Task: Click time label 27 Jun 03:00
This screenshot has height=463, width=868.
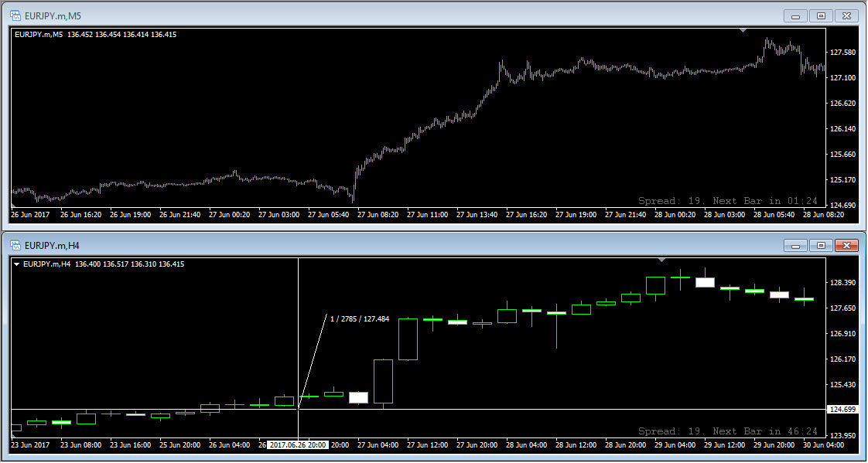Action: click(279, 215)
